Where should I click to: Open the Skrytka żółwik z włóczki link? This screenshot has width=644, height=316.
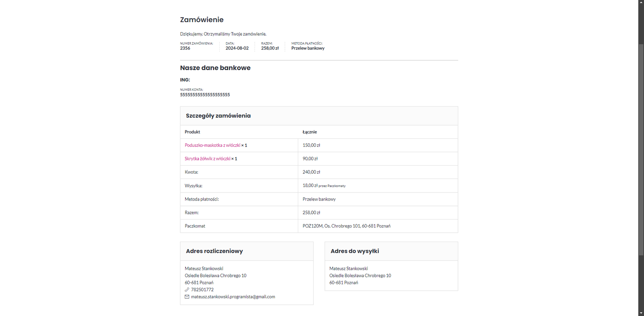(207, 159)
